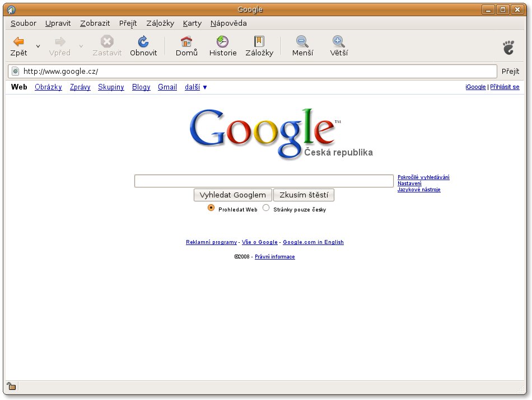532x400 pixels.
Task: Go to the Domů home icon
Action: point(186,42)
